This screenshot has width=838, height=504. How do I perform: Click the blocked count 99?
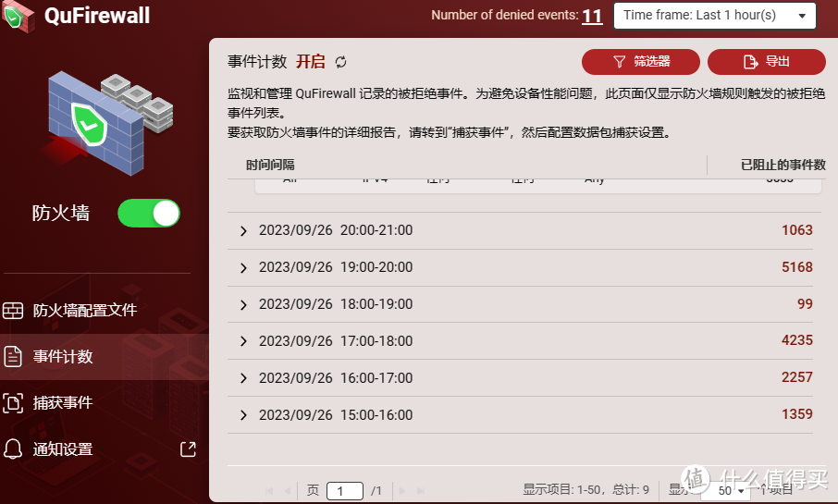pyautogui.click(x=805, y=304)
